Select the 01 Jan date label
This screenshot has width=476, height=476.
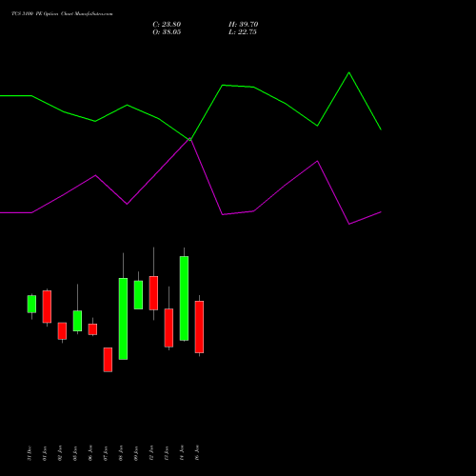[x=45, y=453]
